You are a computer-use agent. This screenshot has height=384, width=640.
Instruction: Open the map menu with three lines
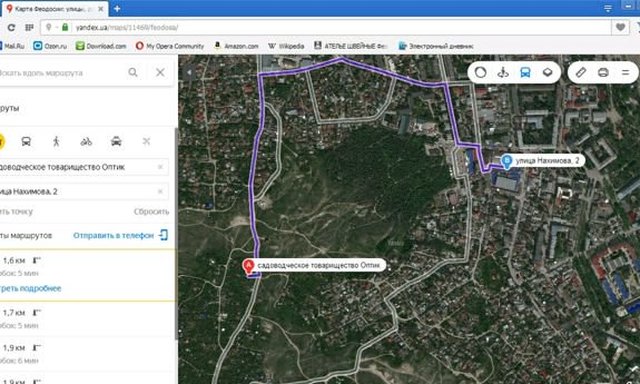(625, 73)
